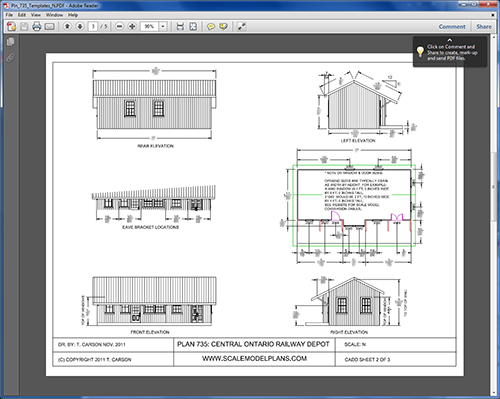Open the File menu

(9, 15)
